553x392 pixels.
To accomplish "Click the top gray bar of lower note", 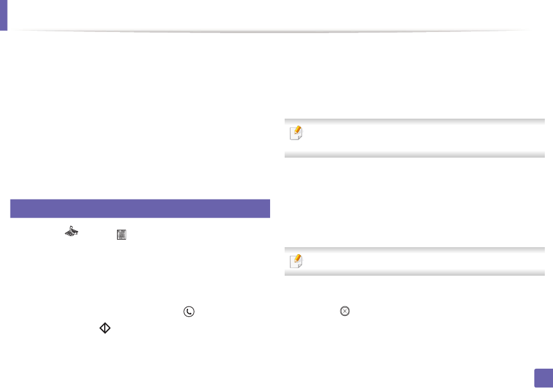I will click(414, 250).
